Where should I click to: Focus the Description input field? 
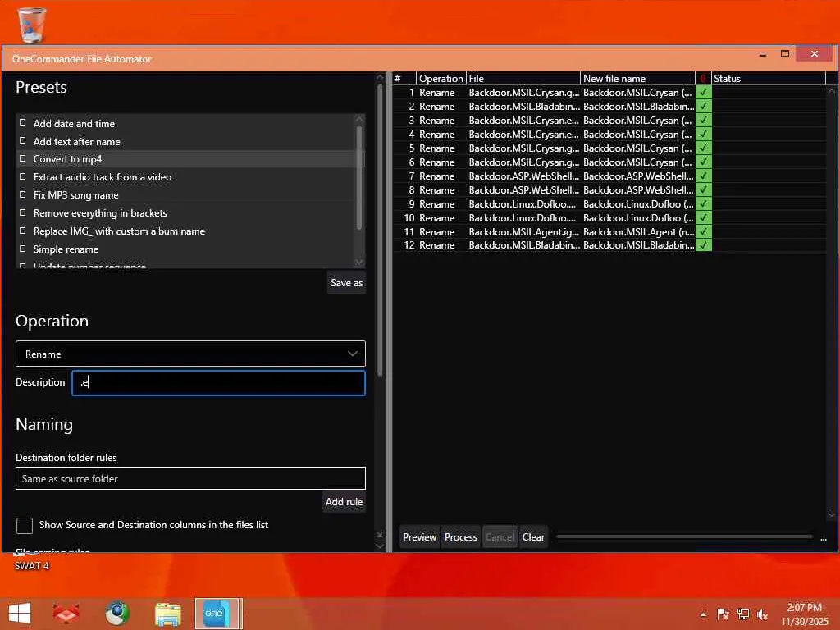tap(218, 382)
